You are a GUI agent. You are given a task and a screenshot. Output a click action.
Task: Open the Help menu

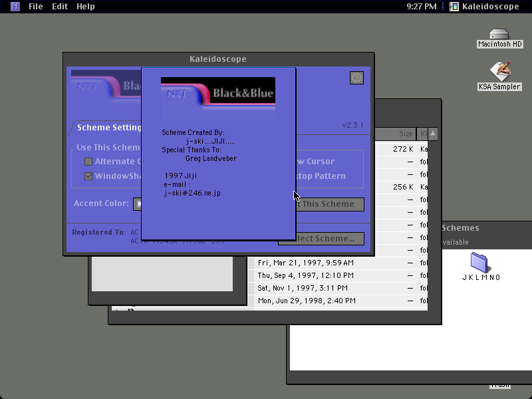click(86, 7)
